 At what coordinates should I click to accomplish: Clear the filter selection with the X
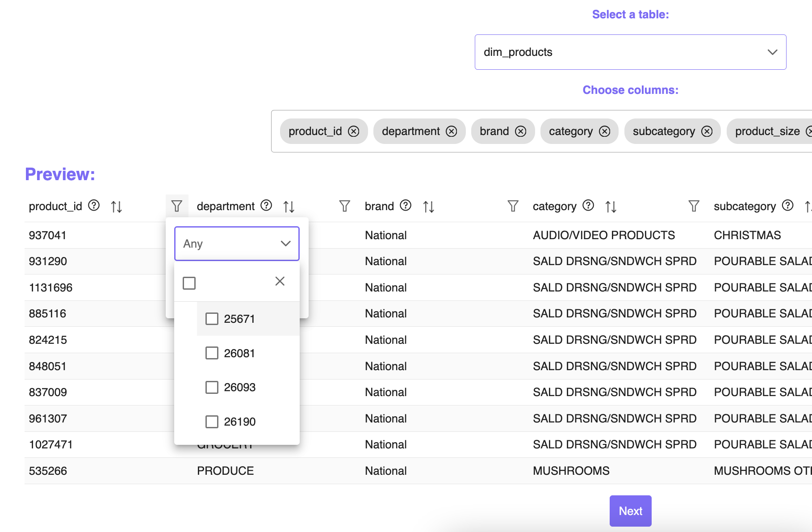point(280,281)
